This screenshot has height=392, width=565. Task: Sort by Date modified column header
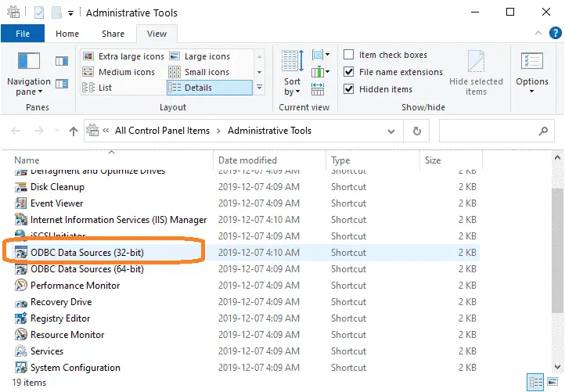coord(247,160)
